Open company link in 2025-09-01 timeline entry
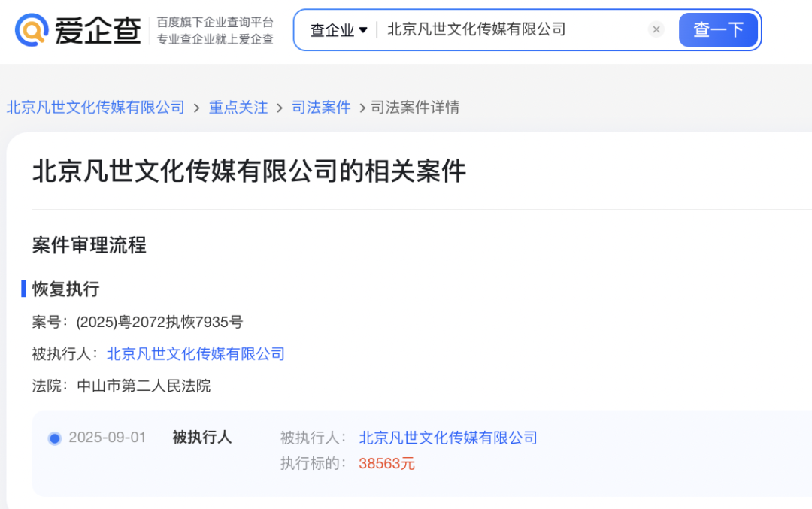 pyautogui.click(x=448, y=438)
